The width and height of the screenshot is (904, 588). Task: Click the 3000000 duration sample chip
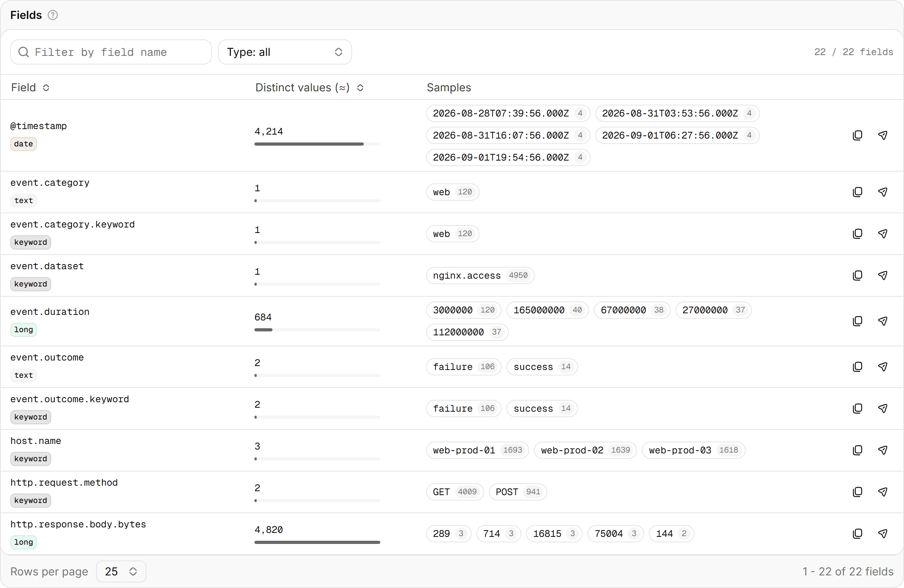coord(463,310)
